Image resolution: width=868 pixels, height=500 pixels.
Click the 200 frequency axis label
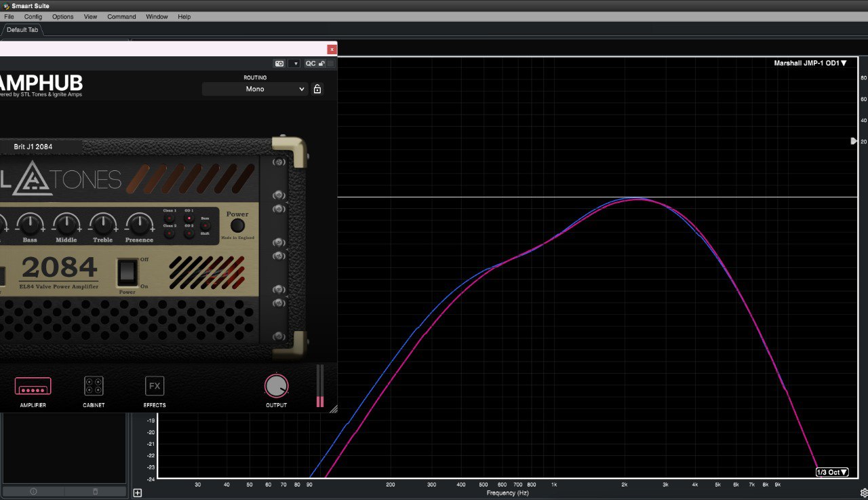point(391,484)
